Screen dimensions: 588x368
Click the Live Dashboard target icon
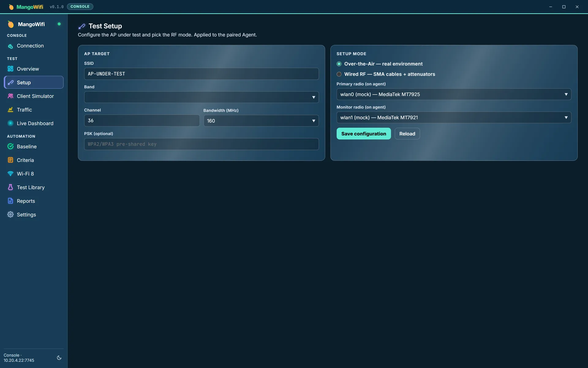pyautogui.click(x=10, y=123)
